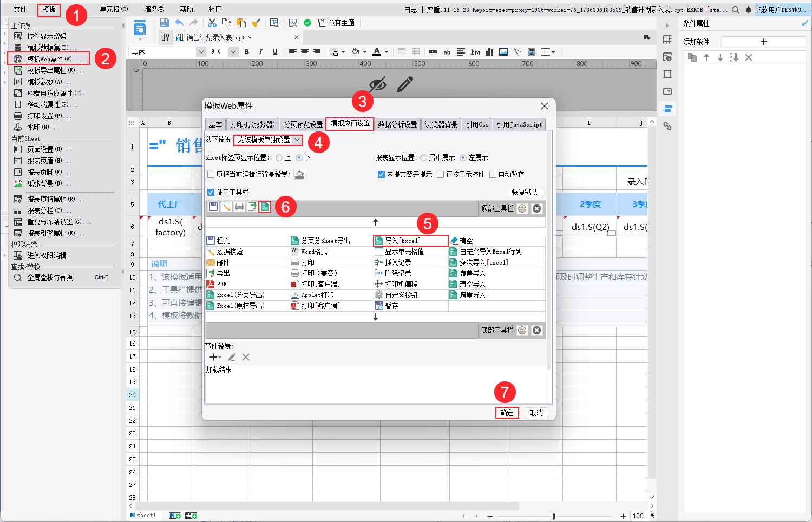The image size is (812, 522).
Task: Click the search magnifier icon at top right
Action: (735, 9)
